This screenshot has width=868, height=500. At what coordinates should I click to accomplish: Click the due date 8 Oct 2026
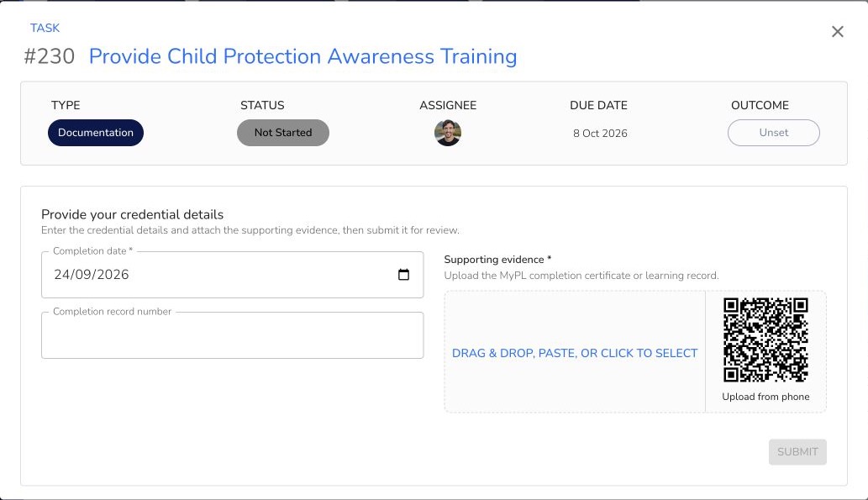600,134
